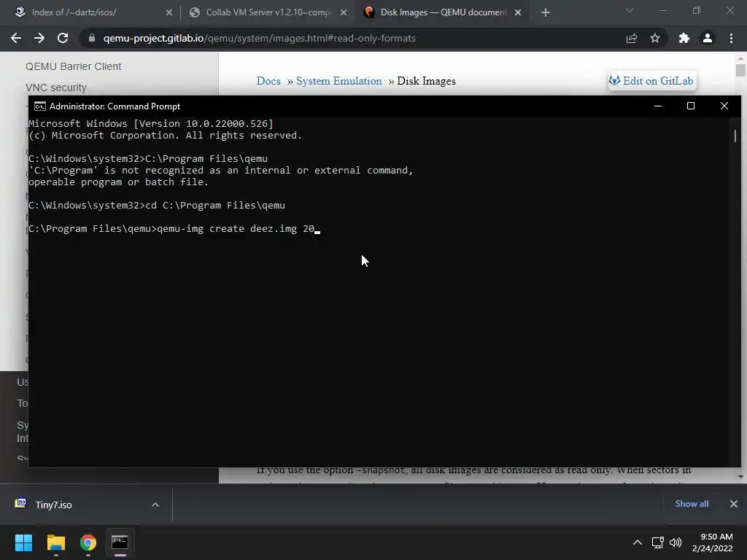Follow the Docs breadcrumb link
Image resolution: width=747 pixels, height=560 pixels.
(x=268, y=81)
